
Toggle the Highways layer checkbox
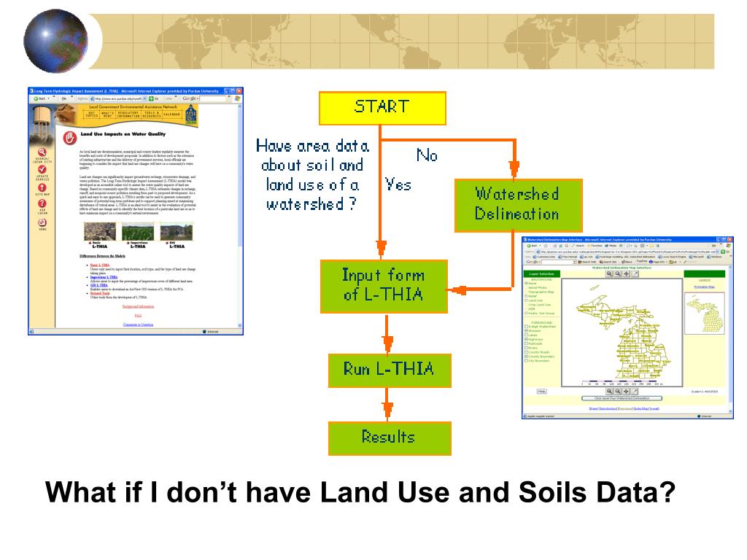click(x=527, y=339)
